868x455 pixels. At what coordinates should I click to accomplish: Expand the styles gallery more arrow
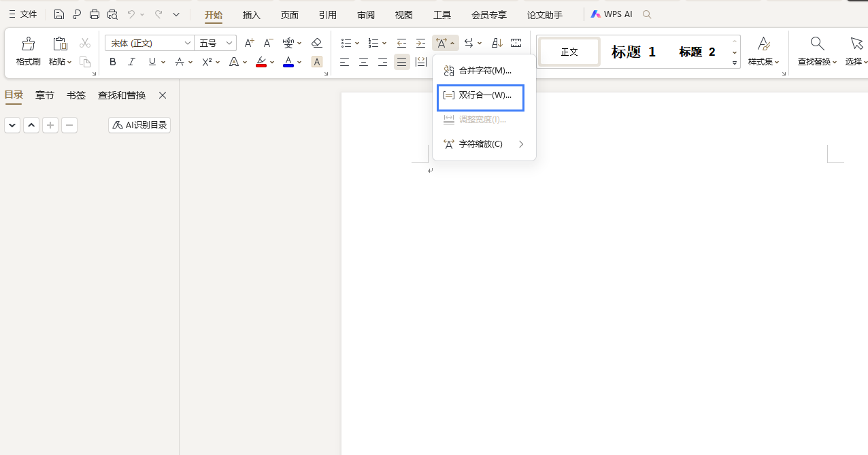click(735, 63)
